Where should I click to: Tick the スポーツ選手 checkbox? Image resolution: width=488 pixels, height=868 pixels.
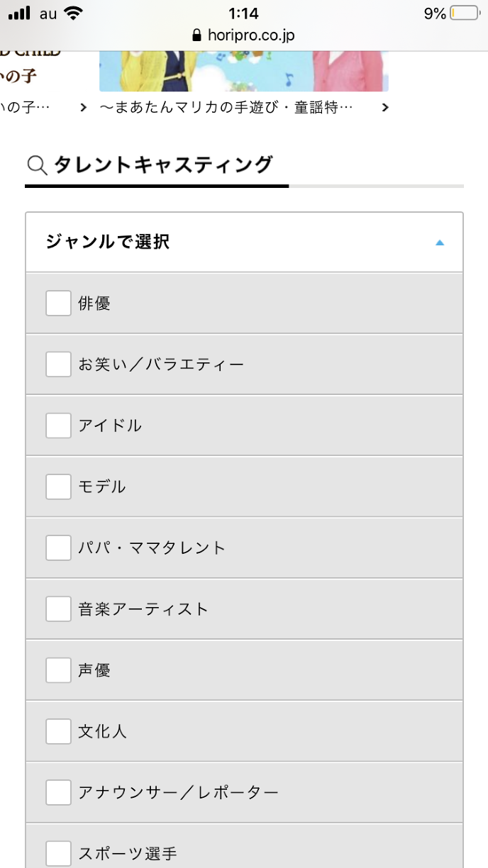pyautogui.click(x=58, y=852)
